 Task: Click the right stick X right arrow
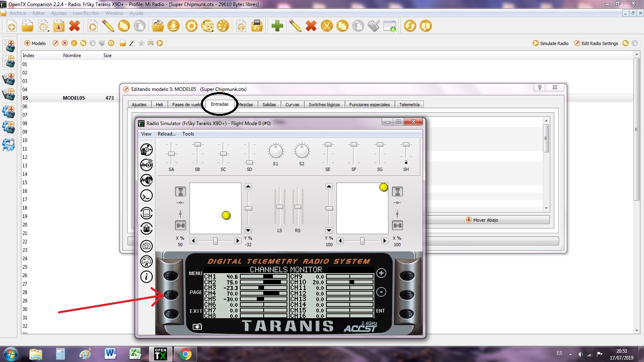[384, 241]
